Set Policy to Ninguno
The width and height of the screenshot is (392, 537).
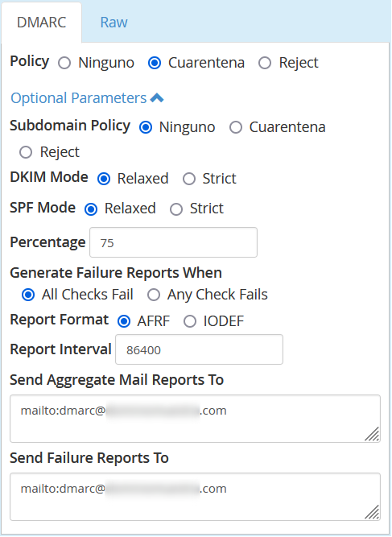coord(64,63)
